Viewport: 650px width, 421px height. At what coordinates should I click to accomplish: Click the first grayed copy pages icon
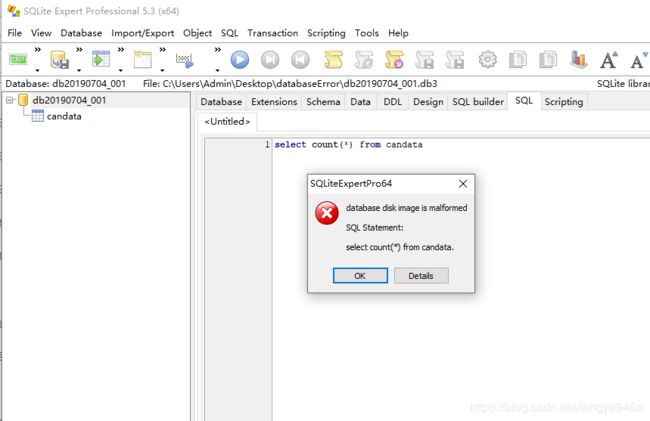(x=518, y=59)
